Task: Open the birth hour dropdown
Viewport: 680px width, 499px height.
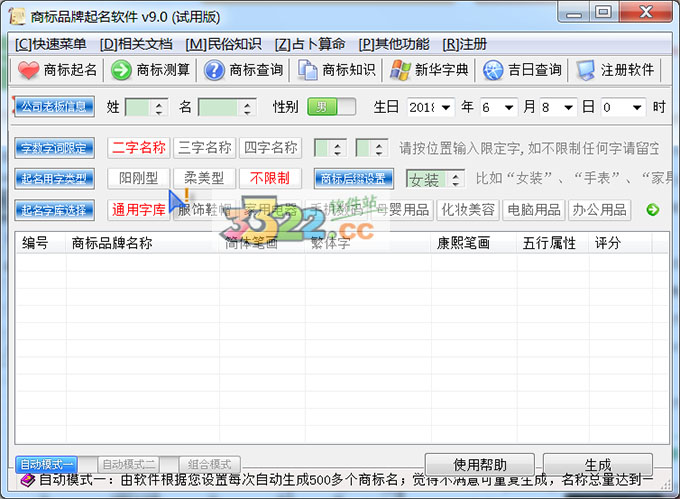Action: pos(637,107)
